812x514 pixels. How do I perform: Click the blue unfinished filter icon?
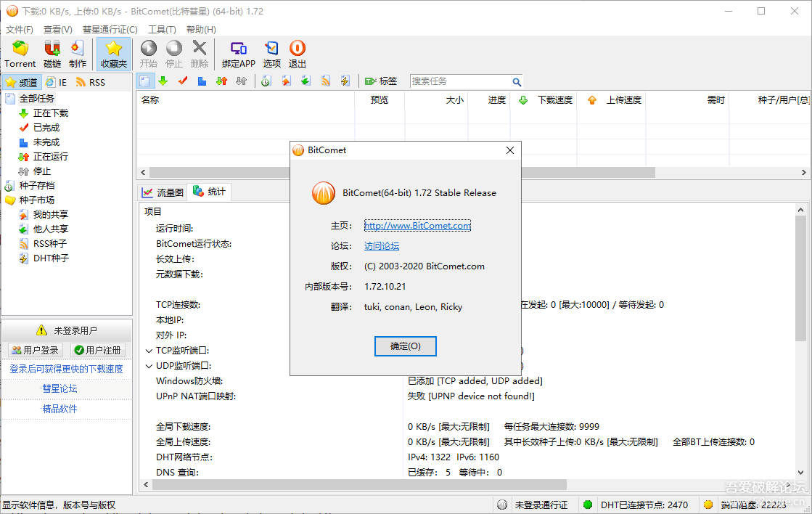click(202, 81)
